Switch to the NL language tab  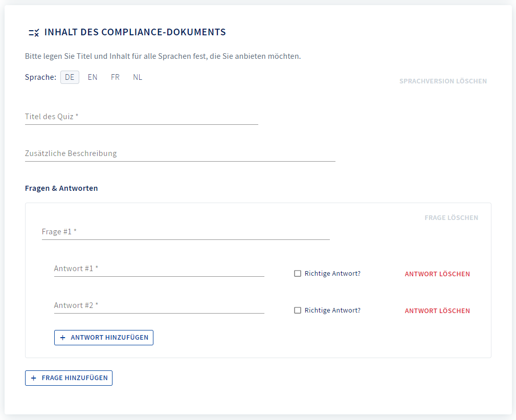[x=138, y=77]
